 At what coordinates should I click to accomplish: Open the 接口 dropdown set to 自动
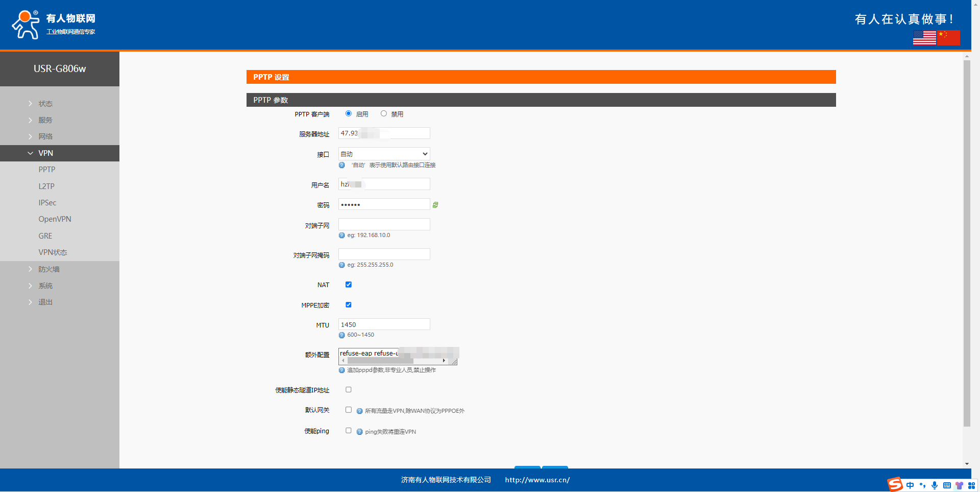pyautogui.click(x=384, y=154)
